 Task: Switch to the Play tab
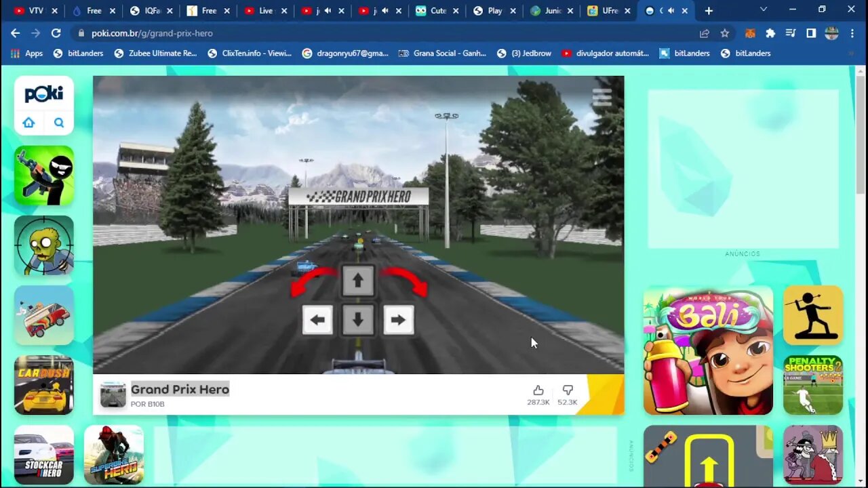pos(494,11)
